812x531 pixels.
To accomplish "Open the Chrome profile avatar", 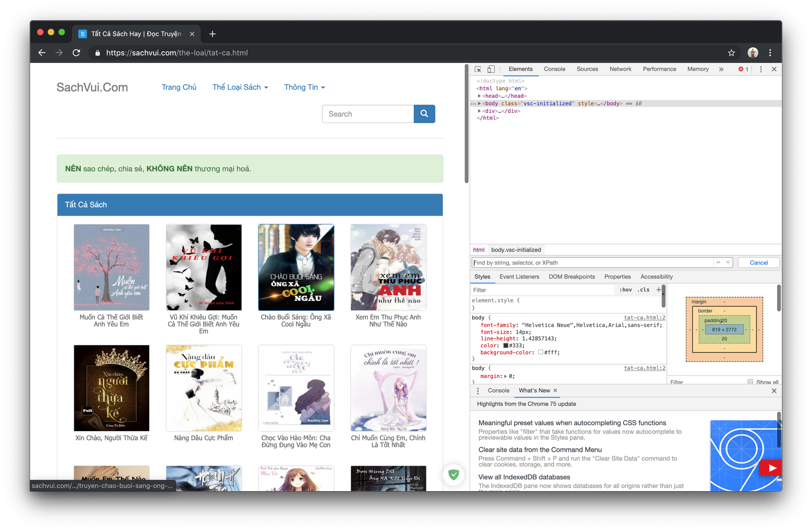I will coord(752,53).
